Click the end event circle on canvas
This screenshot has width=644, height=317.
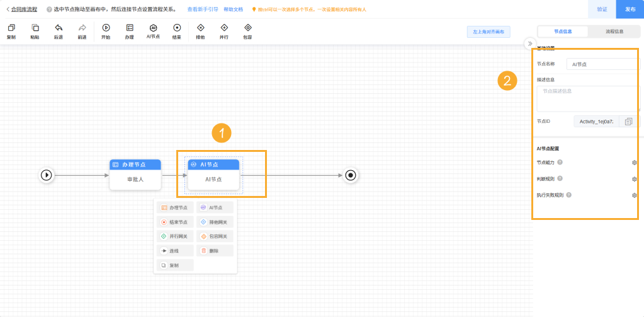tap(351, 176)
